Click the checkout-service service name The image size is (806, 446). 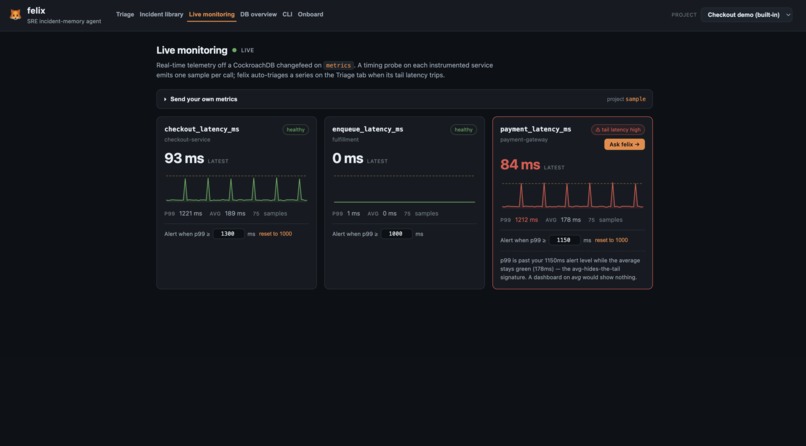click(x=187, y=140)
